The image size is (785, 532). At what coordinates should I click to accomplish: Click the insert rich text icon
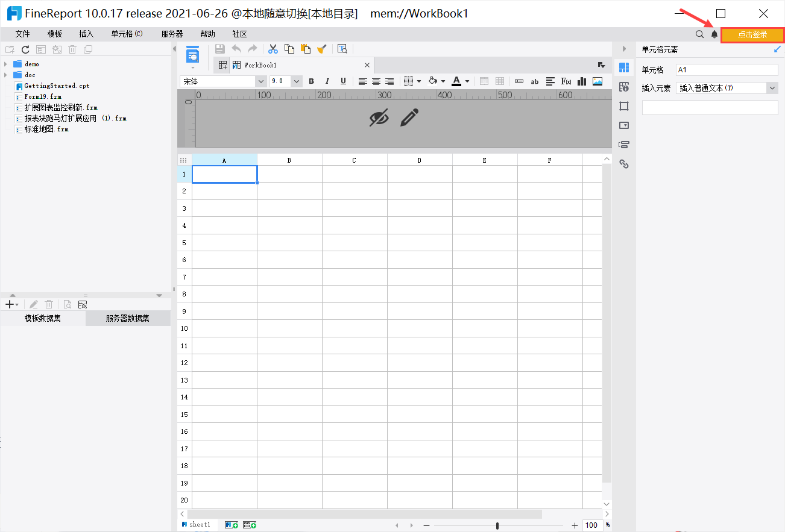(x=550, y=81)
